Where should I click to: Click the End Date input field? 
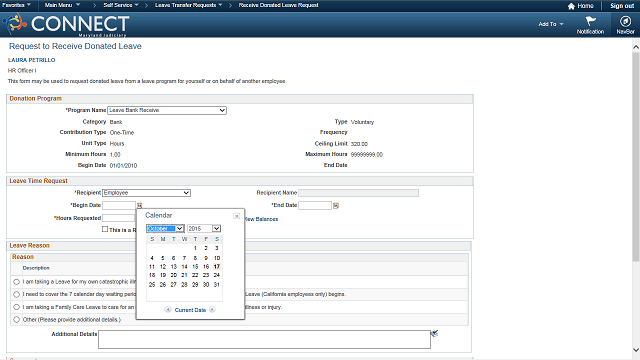(x=315, y=205)
